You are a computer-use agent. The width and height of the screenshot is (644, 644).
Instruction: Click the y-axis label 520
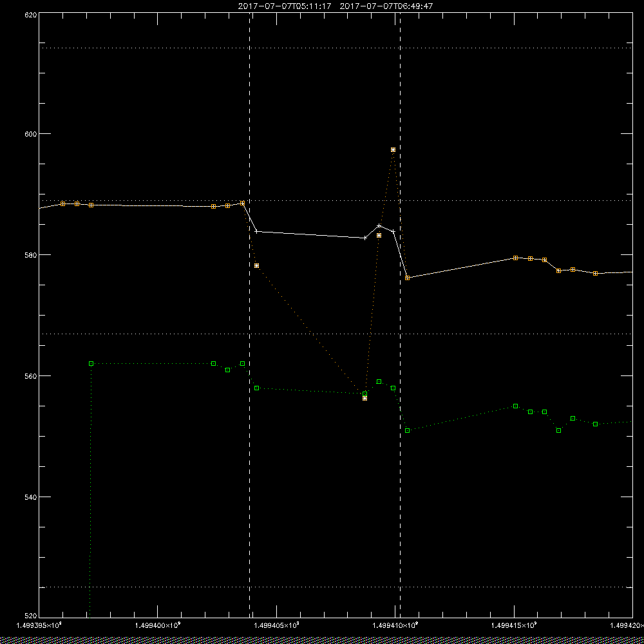(31, 616)
